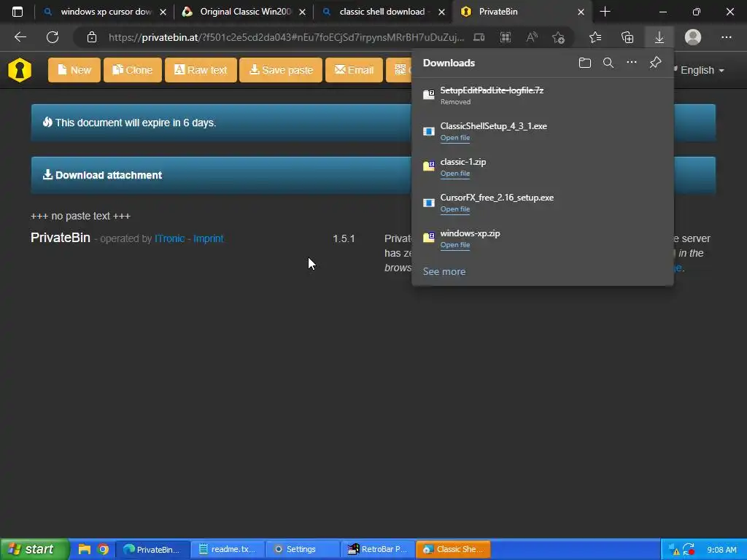Click the address bar URL field
Viewport: 747px width, 560px height.
(286, 37)
